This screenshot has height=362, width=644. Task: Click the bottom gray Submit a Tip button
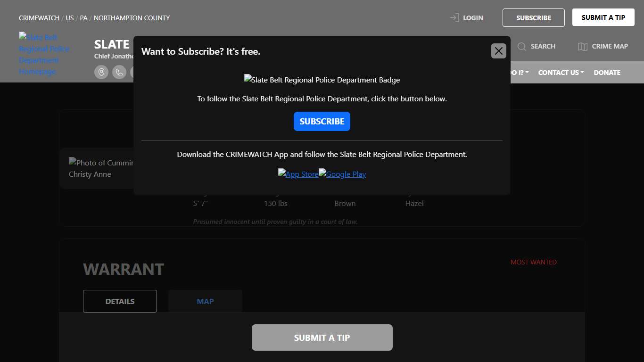[x=322, y=337]
